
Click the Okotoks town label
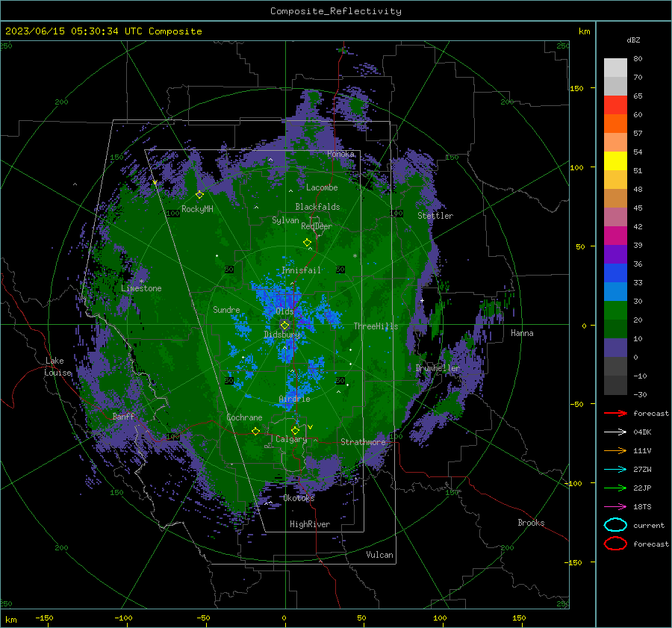click(x=299, y=497)
